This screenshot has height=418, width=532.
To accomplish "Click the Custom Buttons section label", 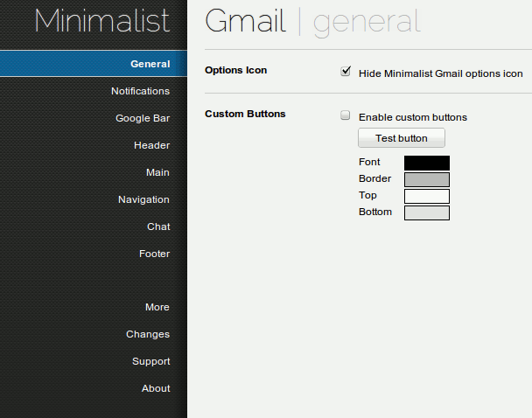I will (245, 114).
